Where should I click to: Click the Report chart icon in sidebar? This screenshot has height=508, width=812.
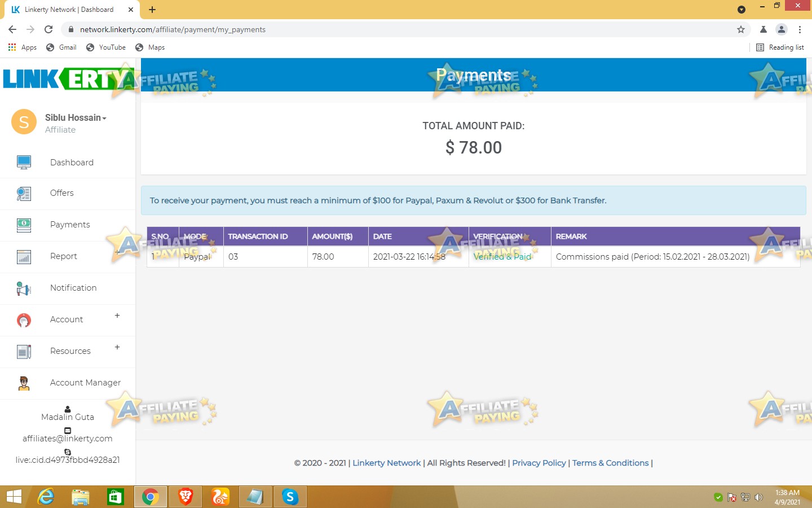[x=24, y=257]
